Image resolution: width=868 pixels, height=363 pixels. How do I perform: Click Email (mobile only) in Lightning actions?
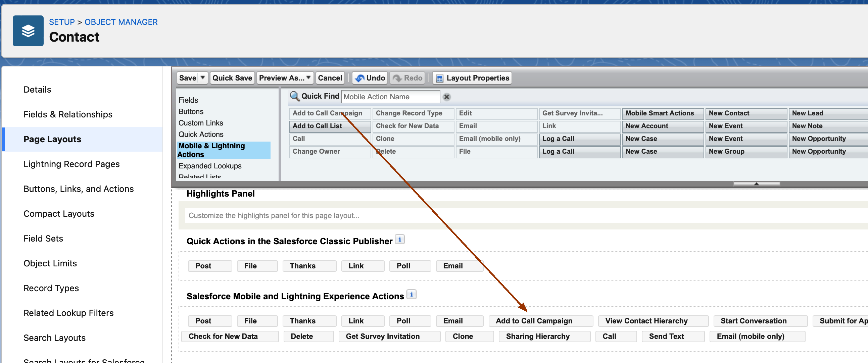point(757,337)
